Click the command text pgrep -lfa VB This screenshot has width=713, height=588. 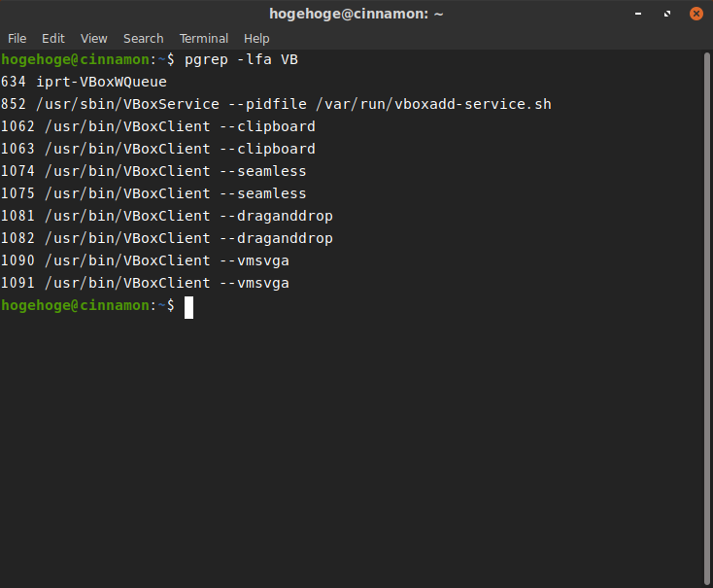click(241, 59)
